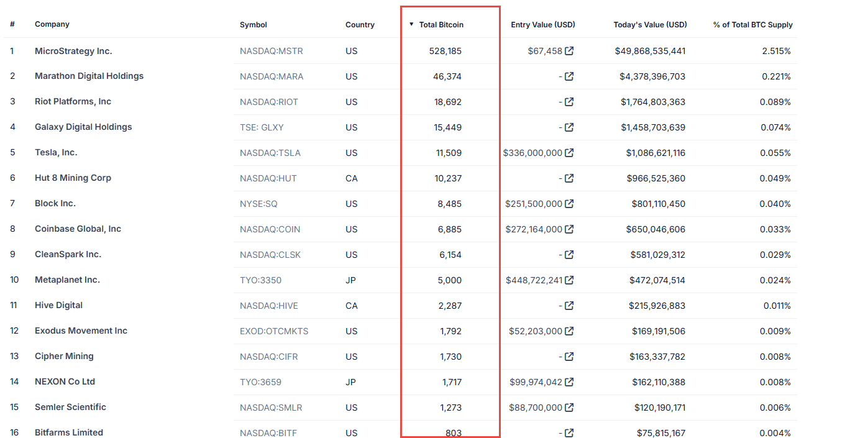This screenshot has width=868, height=438.
Task: Click the Bitfarms Limited company name
Action: pyautogui.click(x=69, y=432)
